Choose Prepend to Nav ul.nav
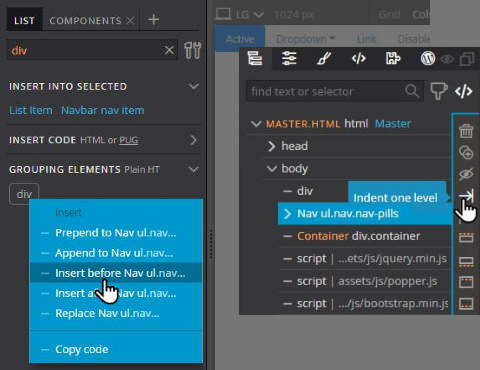480x370 pixels. [115, 233]
